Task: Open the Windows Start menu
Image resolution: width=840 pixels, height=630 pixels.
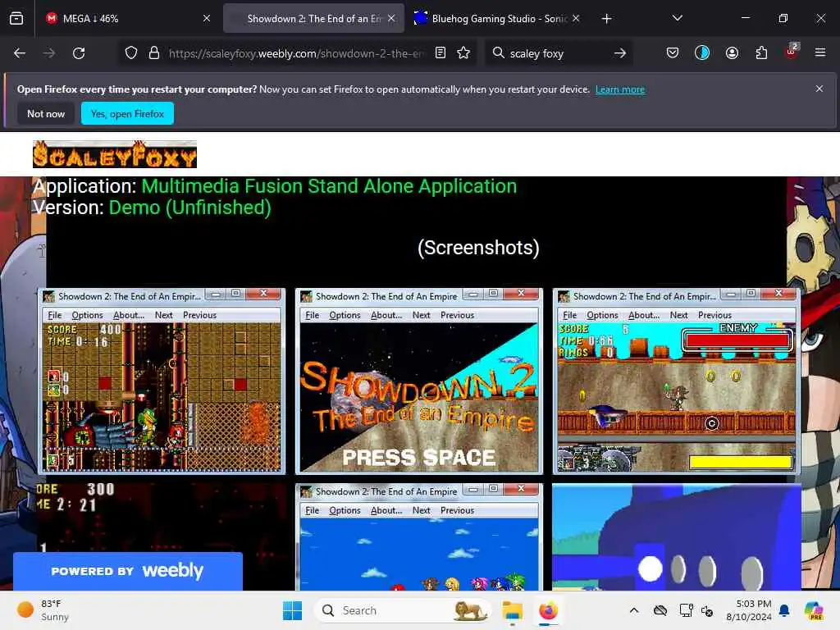Action: (293, 610)
